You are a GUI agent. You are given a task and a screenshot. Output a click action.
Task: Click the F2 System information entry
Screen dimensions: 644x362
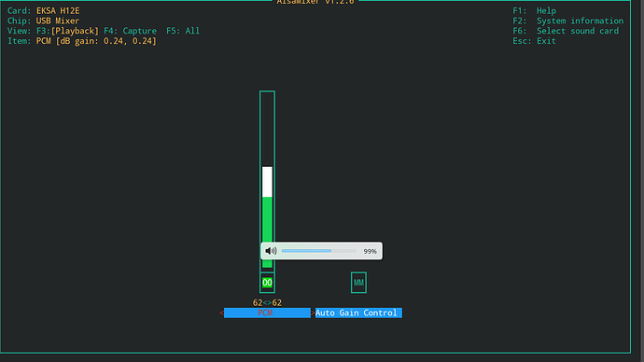[567, 21]
